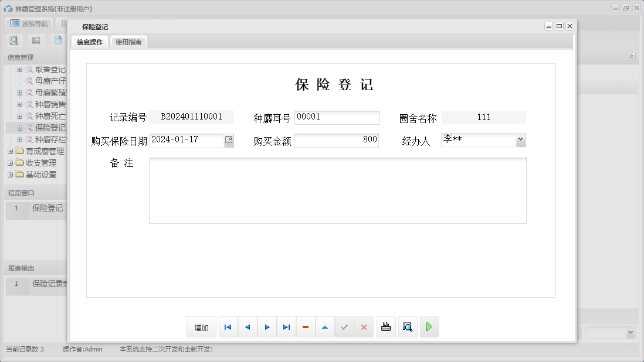Image resolution: width=644 pixels, height=362 pixels.
Task: Switch to the 使用指南 tab
Action: (128, 42)
